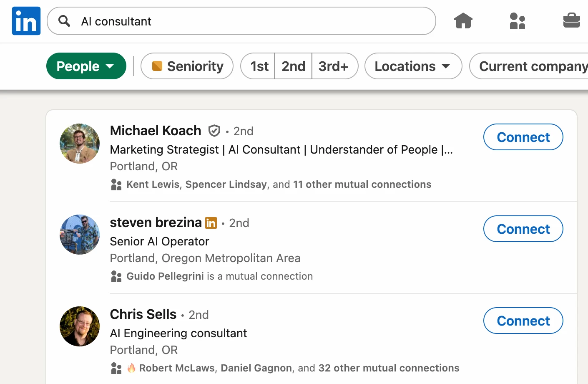Open the Current company filter
This screenshot has width=588, height=384.
(x=534, y=66)
